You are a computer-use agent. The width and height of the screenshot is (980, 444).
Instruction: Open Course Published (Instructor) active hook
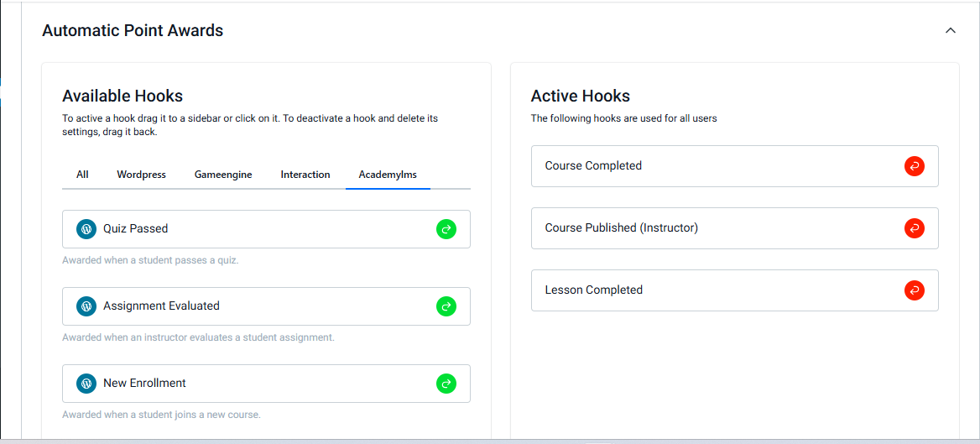(735, 228)
